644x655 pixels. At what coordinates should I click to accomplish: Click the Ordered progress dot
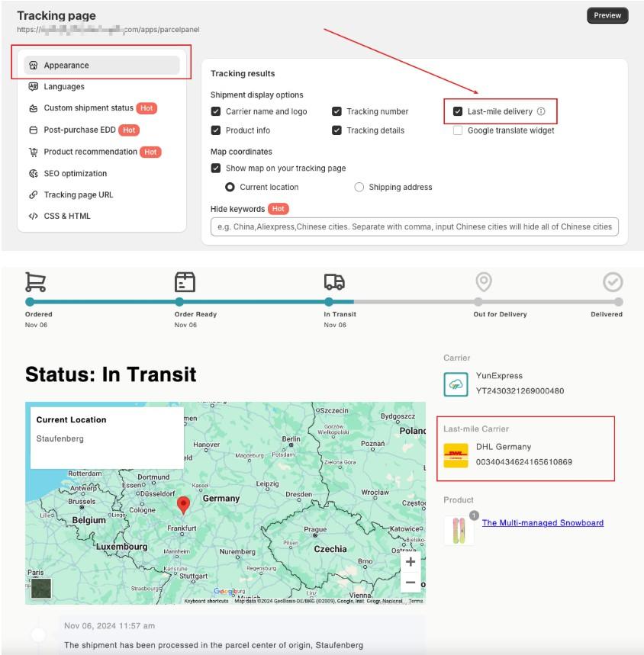point(30,302)
